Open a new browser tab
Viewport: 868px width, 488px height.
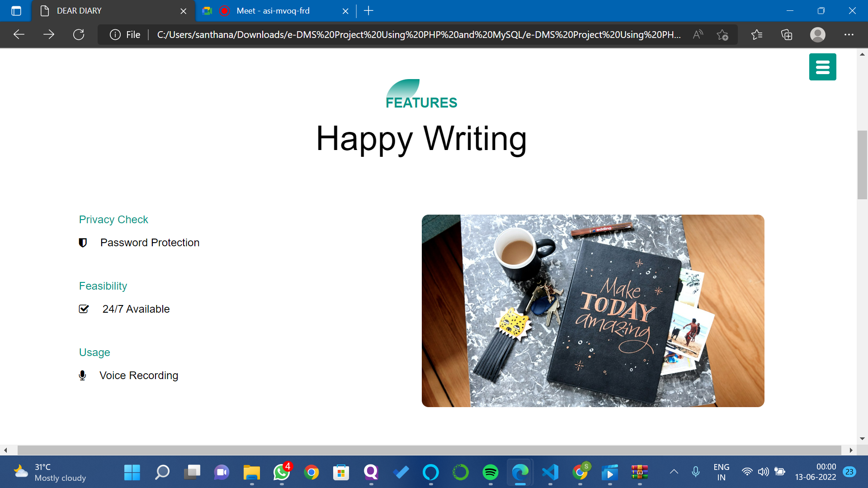(x=368, y=11)
